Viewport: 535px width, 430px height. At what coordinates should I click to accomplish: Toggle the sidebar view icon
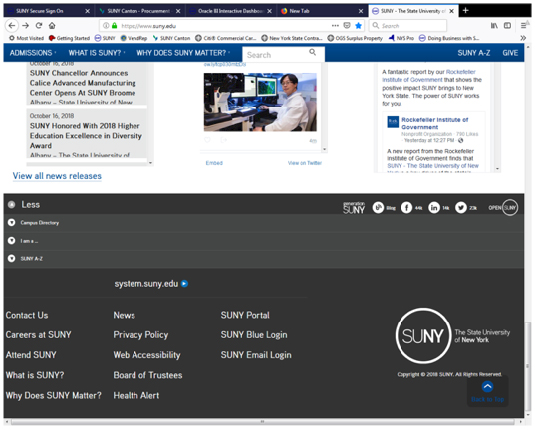coord(507,26)
